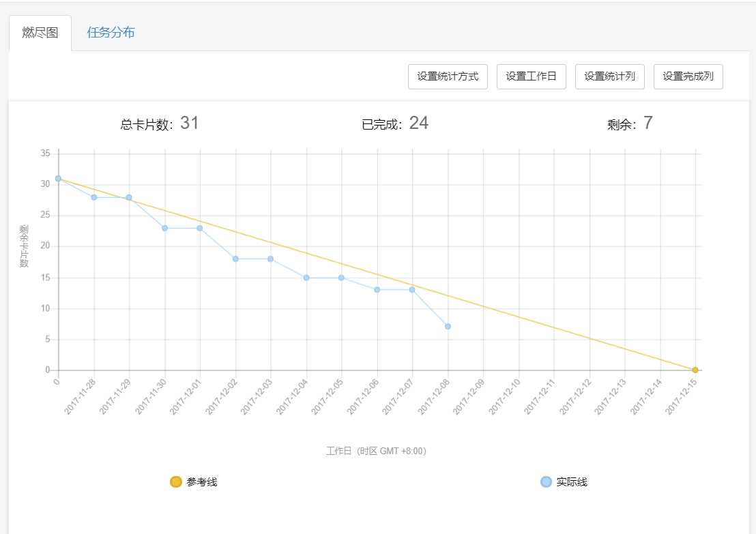This screenshot has height=534, width=756.
Task: Select the actual line point for 2017-12-06
Action: (x=377, y=290)
